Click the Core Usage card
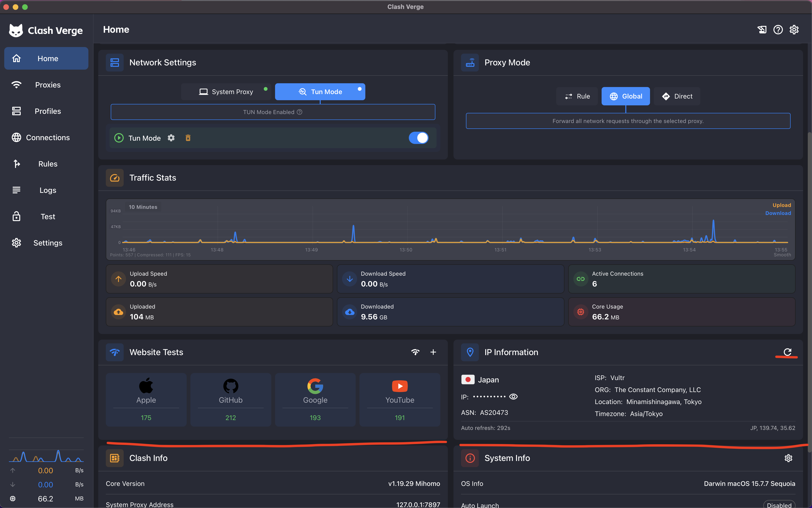The image size is (812, 508). coord(682,312)
